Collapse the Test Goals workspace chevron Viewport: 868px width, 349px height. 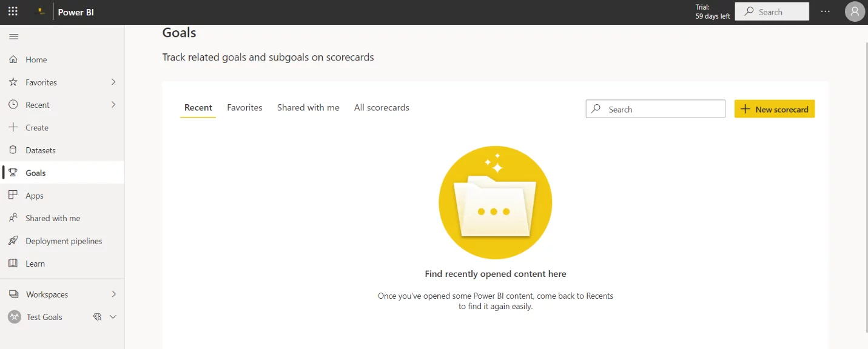(113, 317)
